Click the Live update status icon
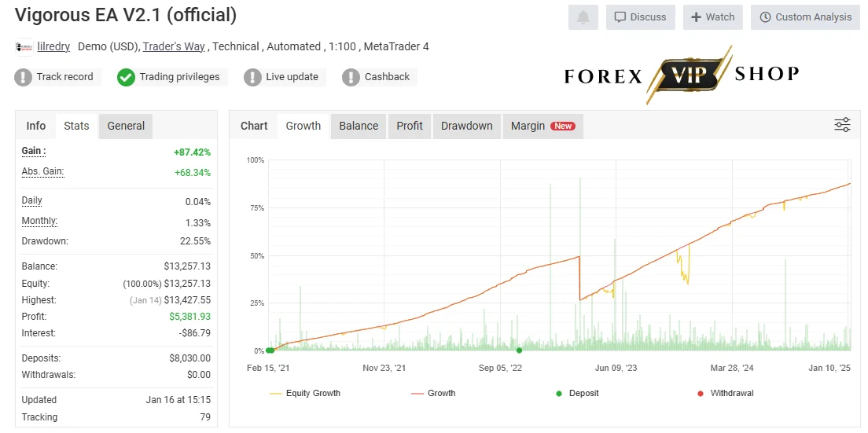The height and width of the screenshot is (433, 868). [252, 77]
